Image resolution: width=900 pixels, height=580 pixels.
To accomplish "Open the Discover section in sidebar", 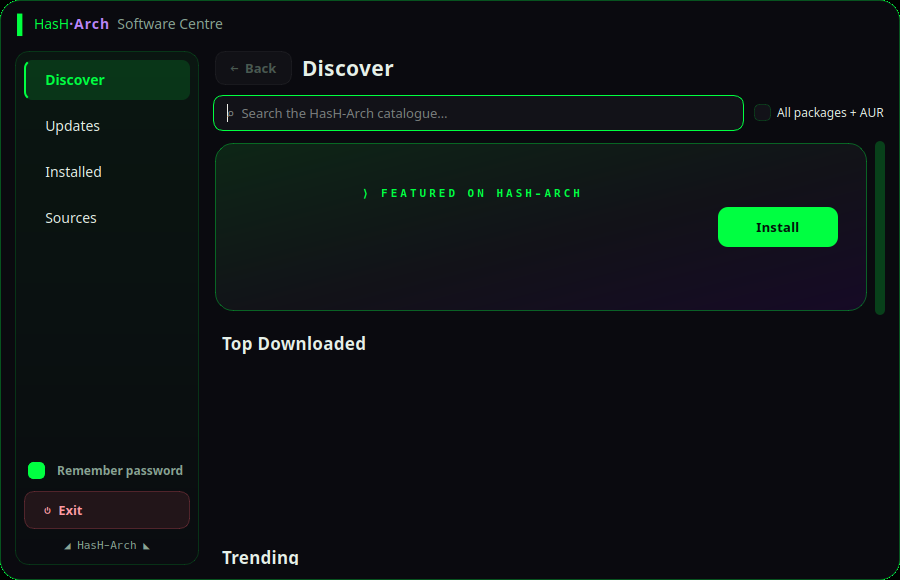I will coord(107,80).
